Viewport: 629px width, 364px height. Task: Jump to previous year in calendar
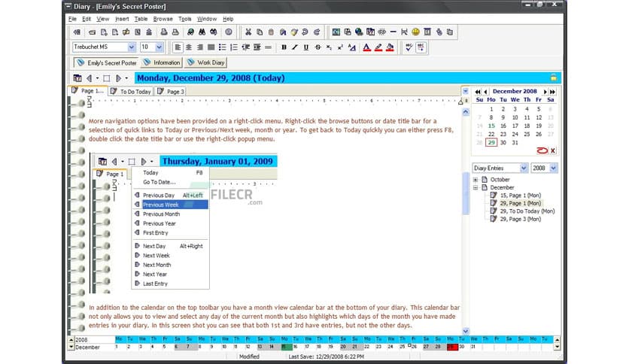point(478,92)
